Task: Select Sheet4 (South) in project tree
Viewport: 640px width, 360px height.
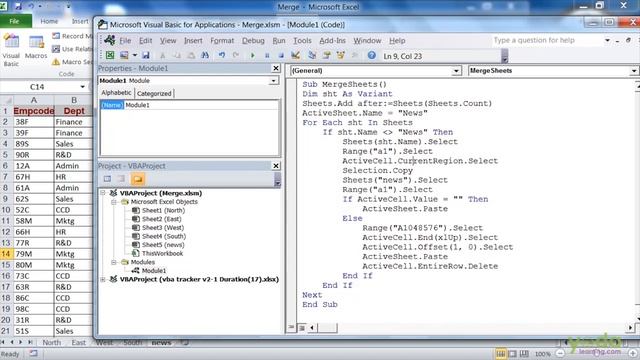Action: 164,236
